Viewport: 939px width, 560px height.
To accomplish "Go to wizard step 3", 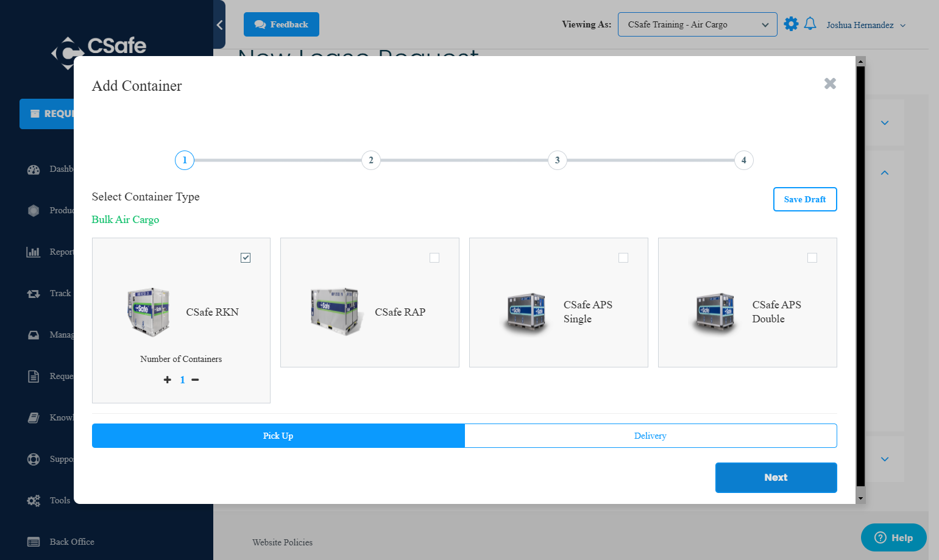I will 558,160.
